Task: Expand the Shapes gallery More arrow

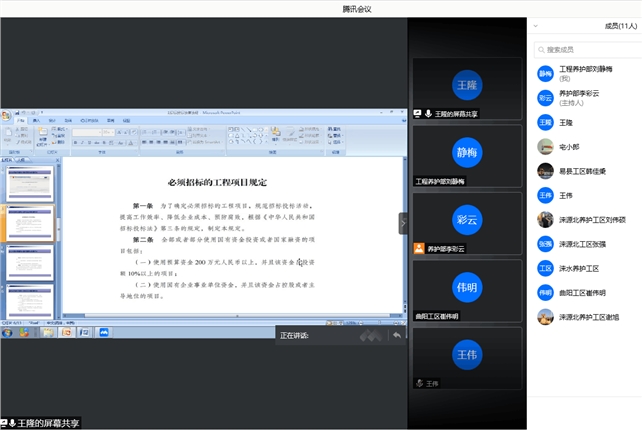Action: click(x=267, y=141)
